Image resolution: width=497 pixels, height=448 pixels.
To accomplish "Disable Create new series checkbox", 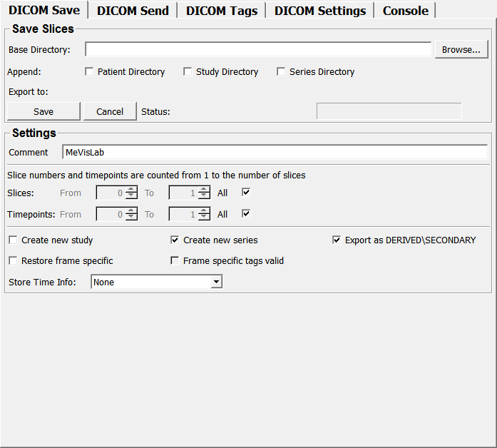I will point(175,240).
